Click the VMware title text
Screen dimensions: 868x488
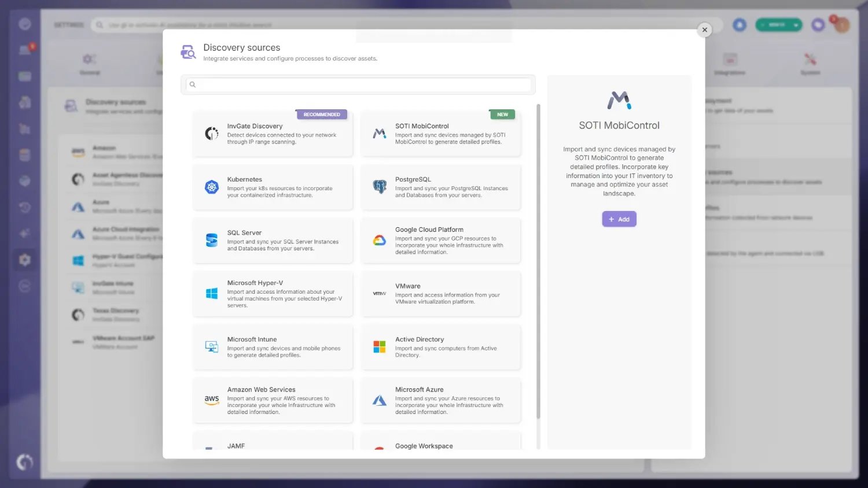[x=408, y=286]
